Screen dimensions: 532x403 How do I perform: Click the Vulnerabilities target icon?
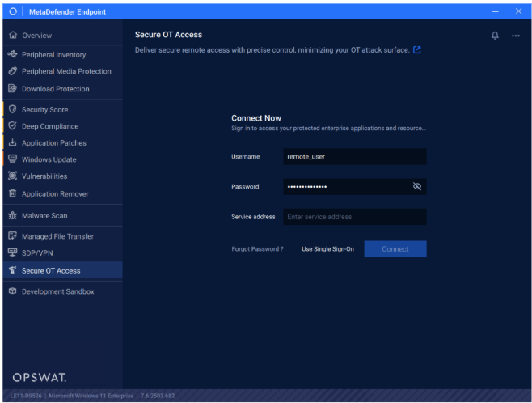tap(13, 176)
